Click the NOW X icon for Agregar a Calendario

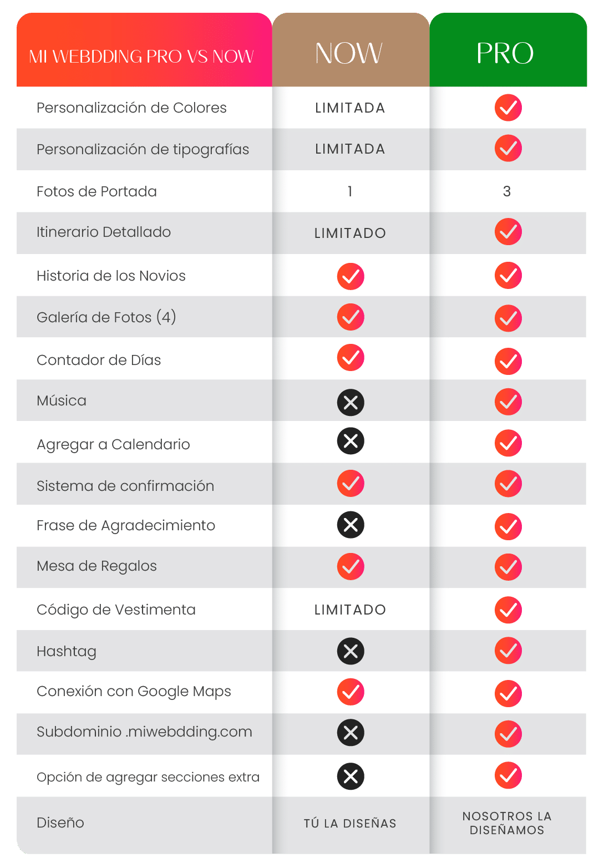[x=351, y=441]
